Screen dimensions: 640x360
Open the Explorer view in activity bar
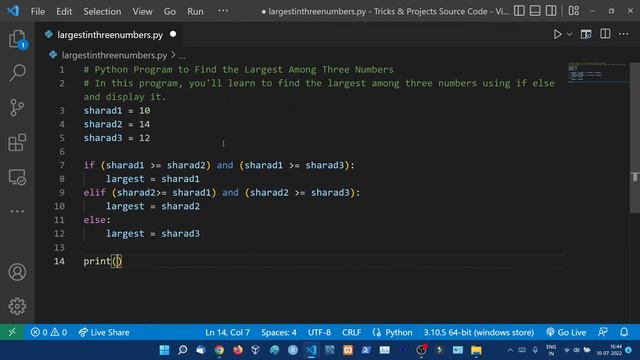click(17, 39)
